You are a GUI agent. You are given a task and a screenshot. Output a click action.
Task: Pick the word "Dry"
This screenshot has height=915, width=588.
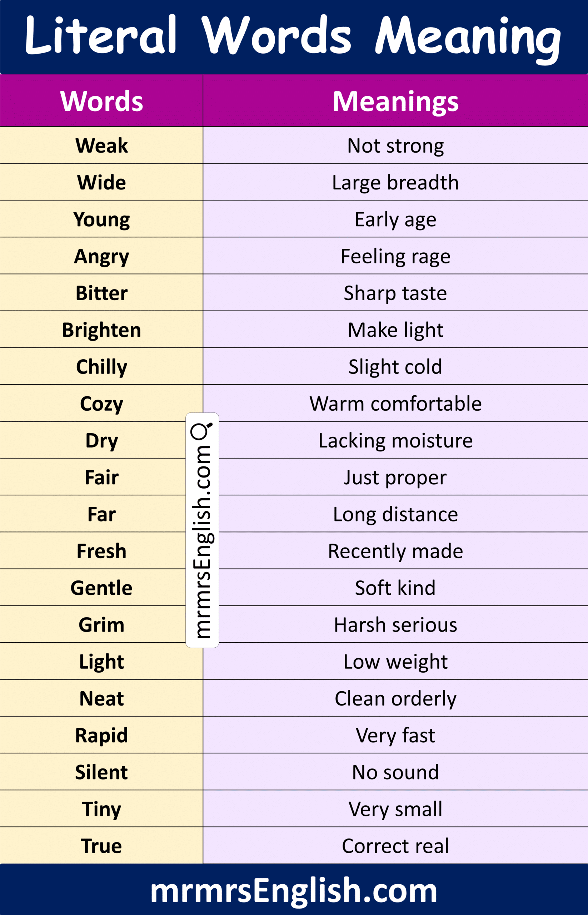[101, 440]
